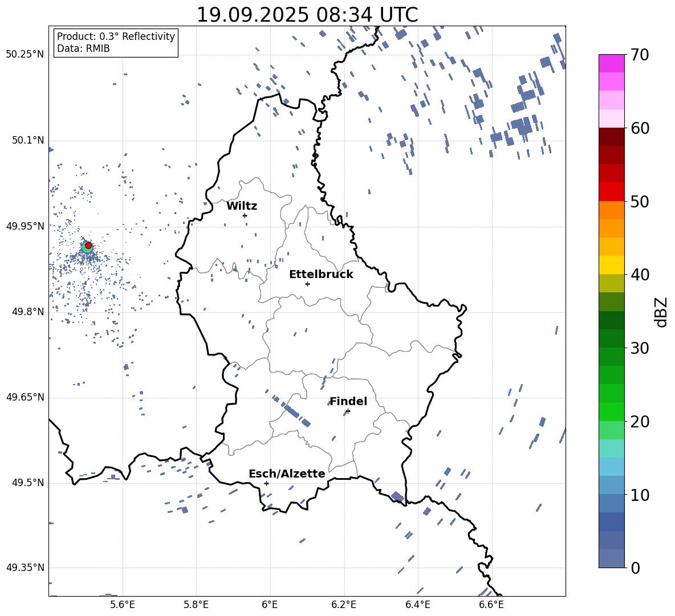Click the Product: 0.3° Reflectivity text
This screenshot has height=616, width=675.
pos(116,36)
